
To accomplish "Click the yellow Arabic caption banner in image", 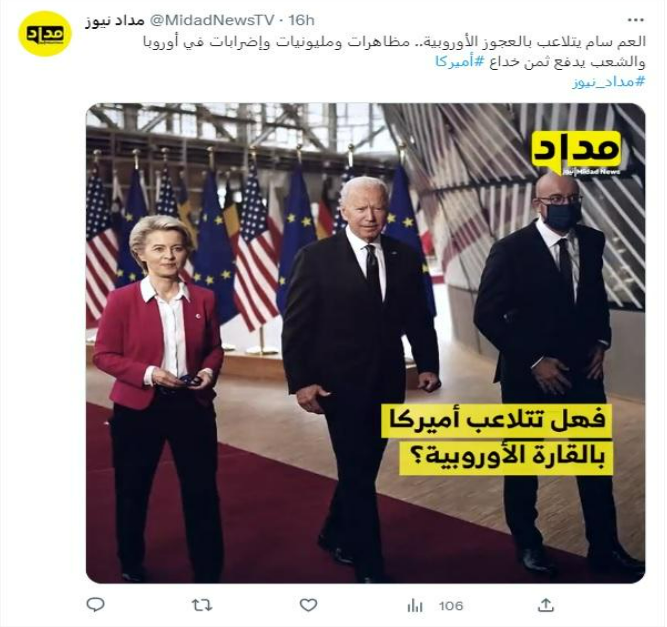I will tap(496, 439).
